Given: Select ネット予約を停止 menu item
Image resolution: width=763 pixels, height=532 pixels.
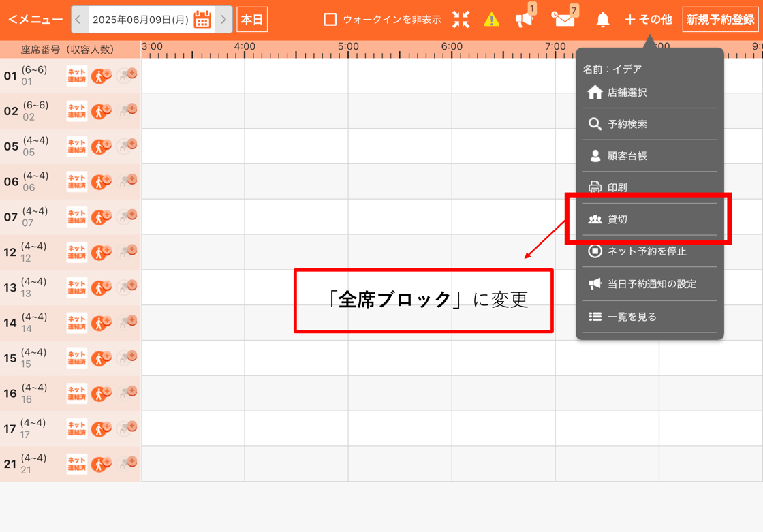Looking at the screenshot, I should [650, 251].
